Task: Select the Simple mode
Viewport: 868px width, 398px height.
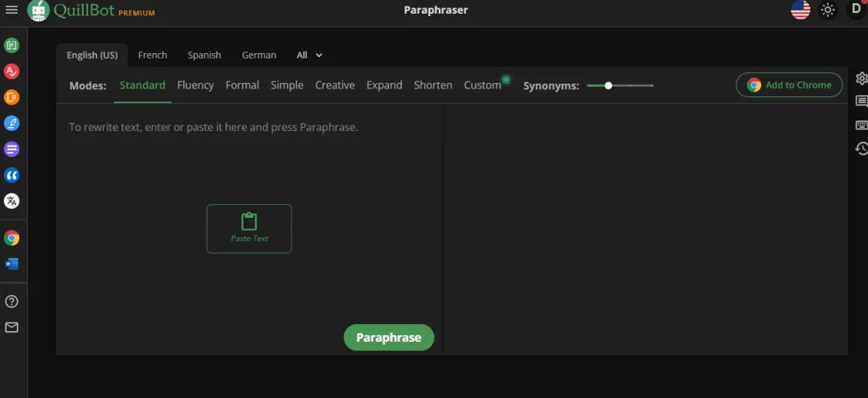Action: click(x=287, y=85)
